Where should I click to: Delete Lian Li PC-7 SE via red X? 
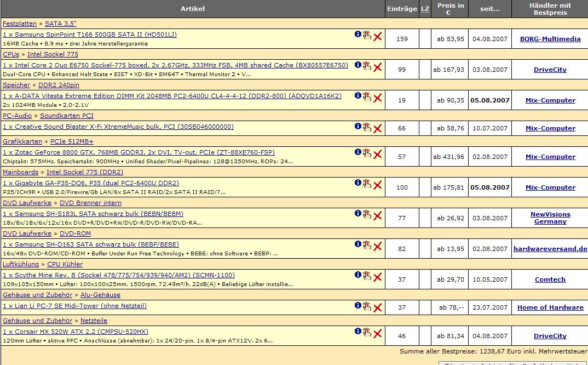coord(378,308)
